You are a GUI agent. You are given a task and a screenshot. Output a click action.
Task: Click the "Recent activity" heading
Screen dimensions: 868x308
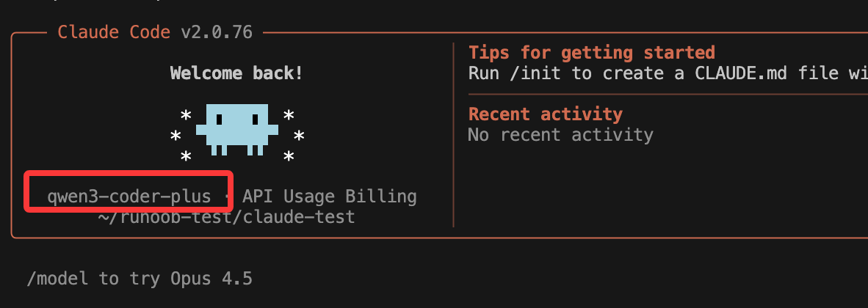coord(545,114)
